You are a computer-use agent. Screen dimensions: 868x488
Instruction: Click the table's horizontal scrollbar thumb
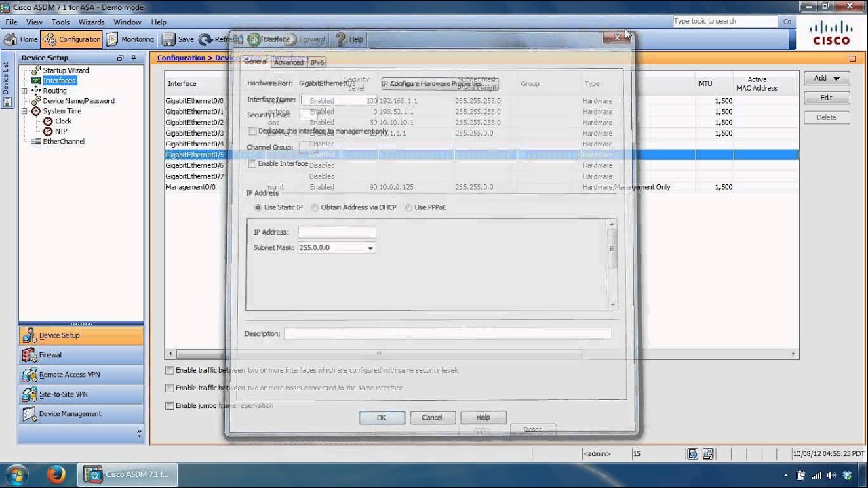click(379, 354)
